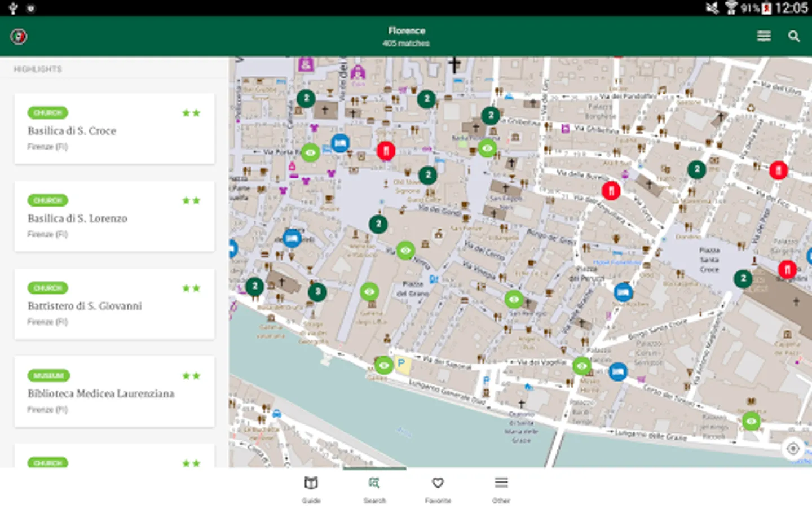Tap green eye marker beside Badia Fiorentina
This screenshot has width=812, height=508.
(x=488, y=148)
